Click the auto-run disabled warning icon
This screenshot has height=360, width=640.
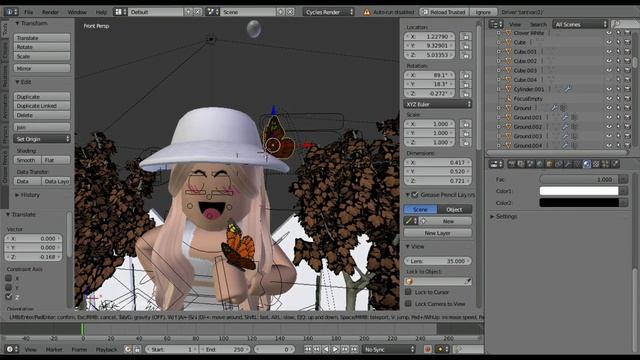367,12
